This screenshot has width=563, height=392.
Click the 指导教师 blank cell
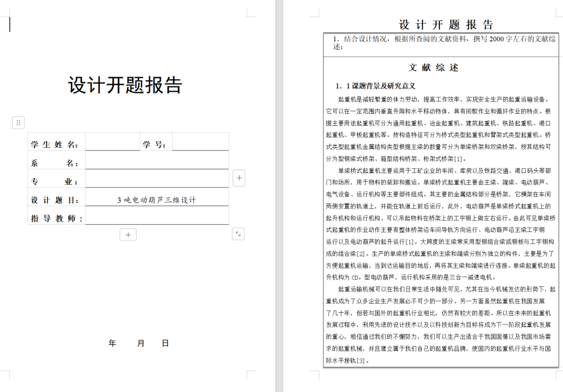pyautogui.click(x=157, y=218)
